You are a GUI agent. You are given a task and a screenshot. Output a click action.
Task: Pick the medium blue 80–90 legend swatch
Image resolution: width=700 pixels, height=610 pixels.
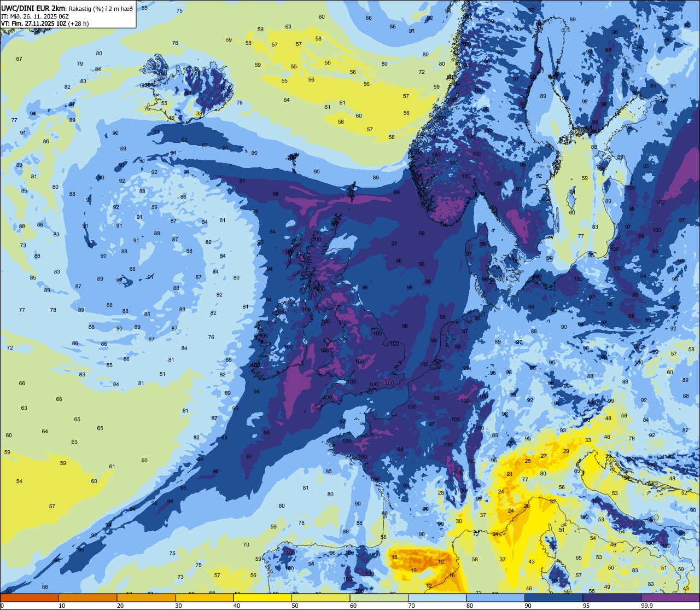click(495, 597)
